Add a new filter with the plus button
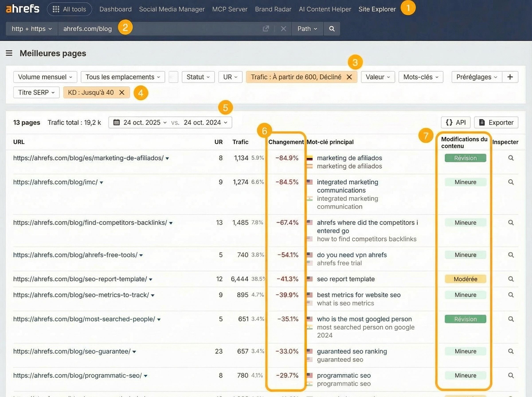Image resolution: width=532 pixels, height=397 pixels. (x=510, y=77)
